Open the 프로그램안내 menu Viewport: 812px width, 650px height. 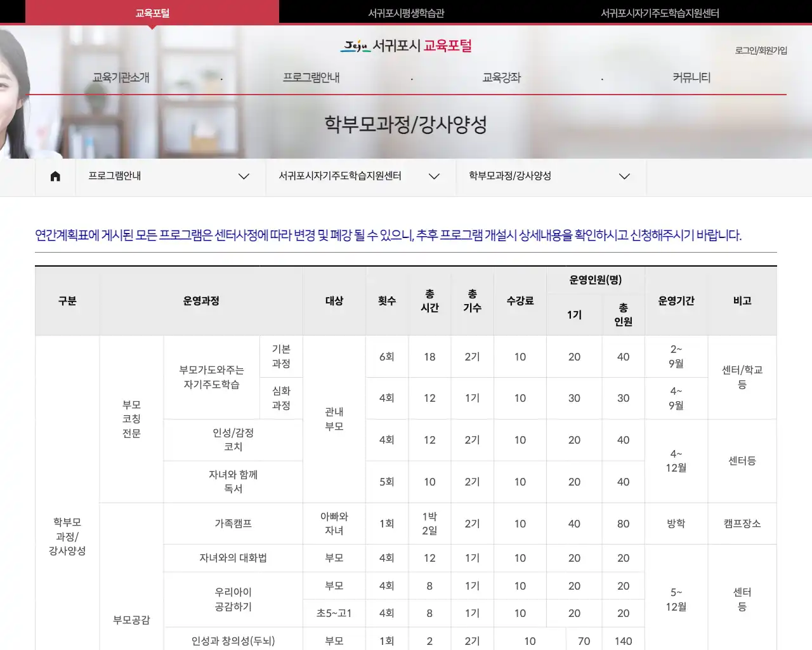pos(311,77)
